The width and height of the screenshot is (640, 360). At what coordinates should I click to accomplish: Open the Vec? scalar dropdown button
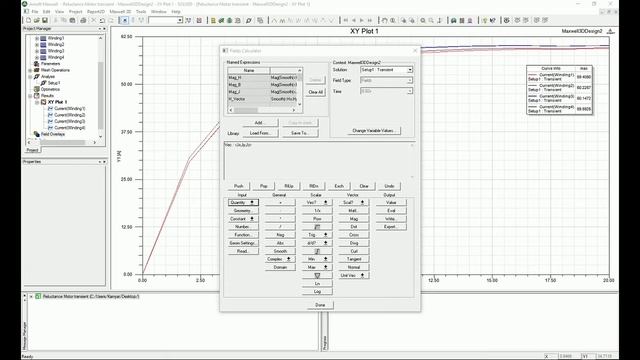(x=317, y=202)
